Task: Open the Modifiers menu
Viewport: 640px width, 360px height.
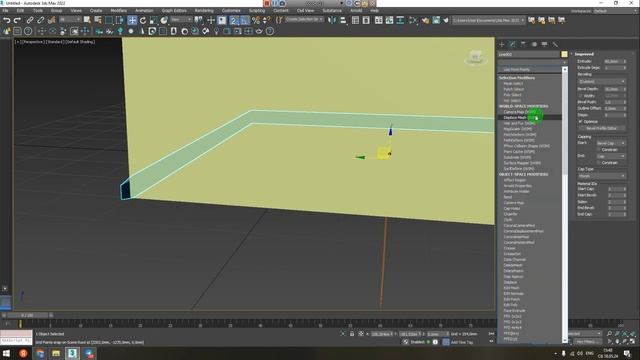Action: click(118, 11)
